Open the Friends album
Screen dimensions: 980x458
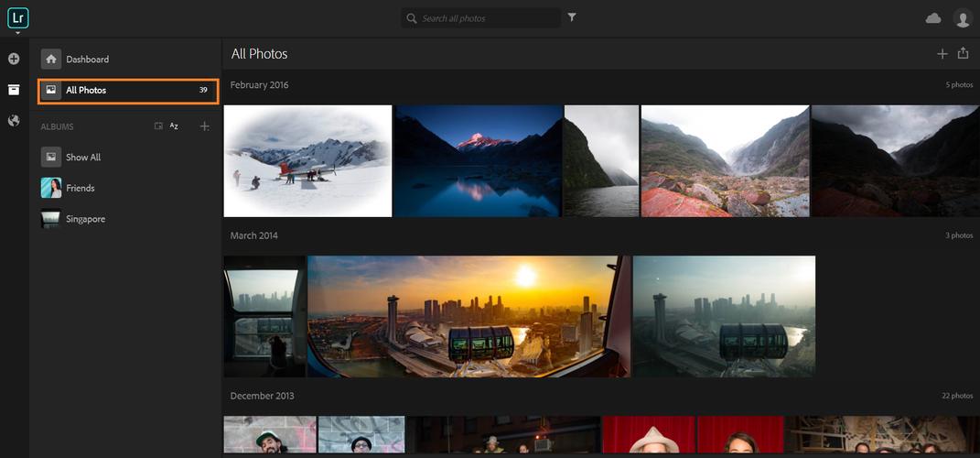click(80, 189)
